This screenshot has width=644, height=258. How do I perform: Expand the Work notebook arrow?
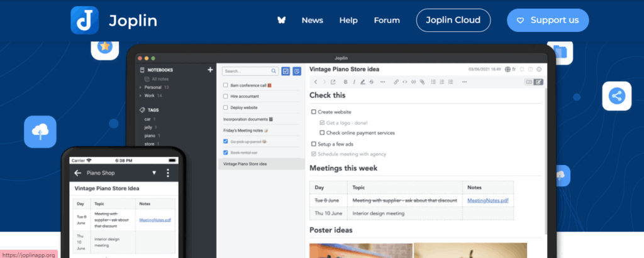click(140, 95)
